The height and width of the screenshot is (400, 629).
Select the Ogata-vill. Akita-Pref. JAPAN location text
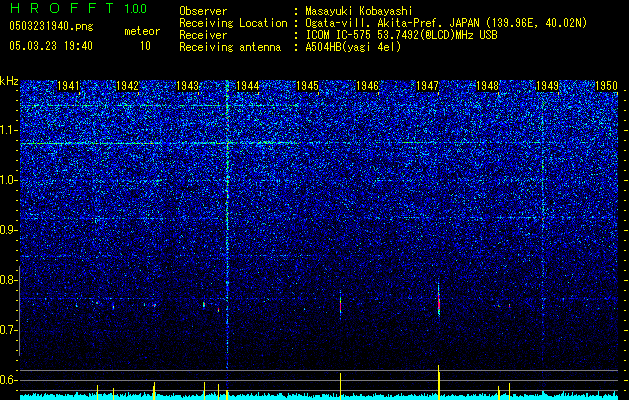447,23
